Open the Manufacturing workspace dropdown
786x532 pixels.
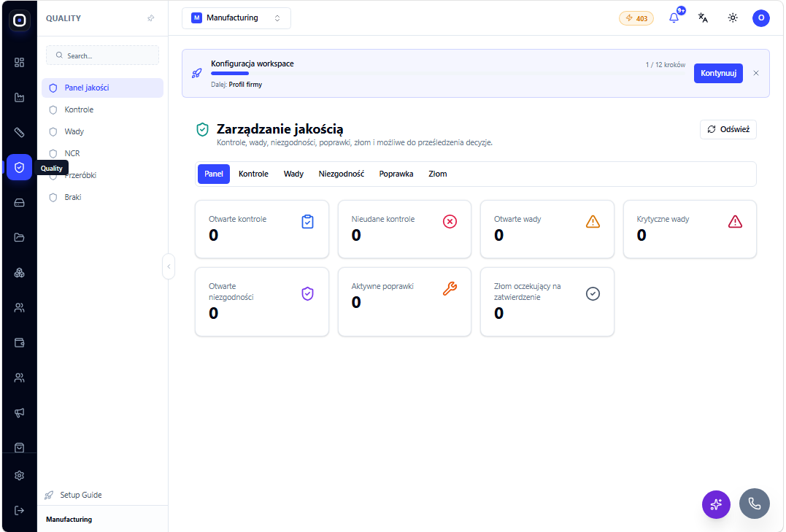click(x=236, y=18)
